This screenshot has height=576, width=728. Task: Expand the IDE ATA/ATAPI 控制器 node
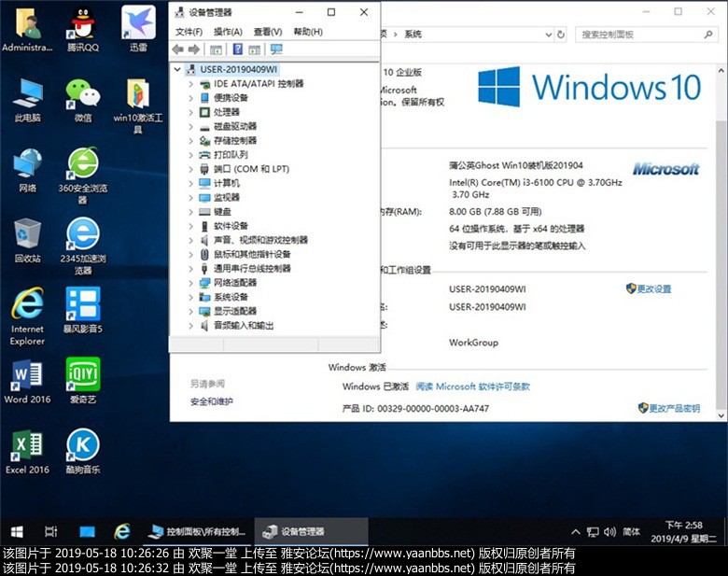coord(190,84)
